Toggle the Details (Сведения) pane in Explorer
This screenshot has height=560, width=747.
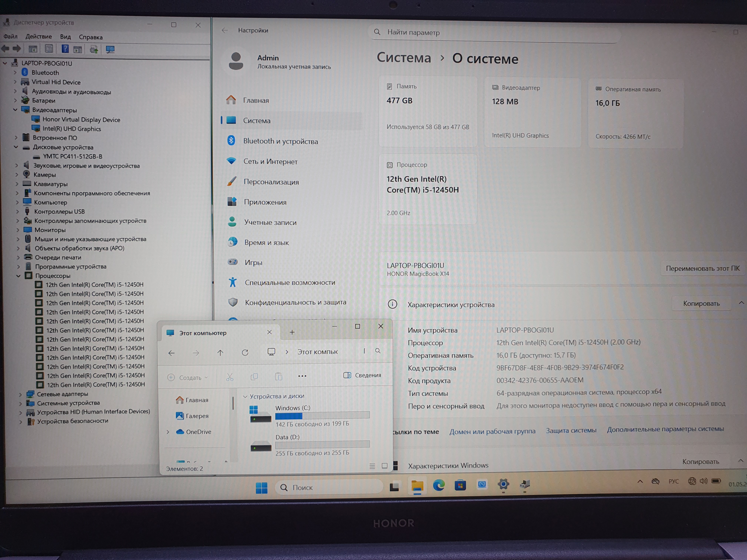(x=362, y=375)
